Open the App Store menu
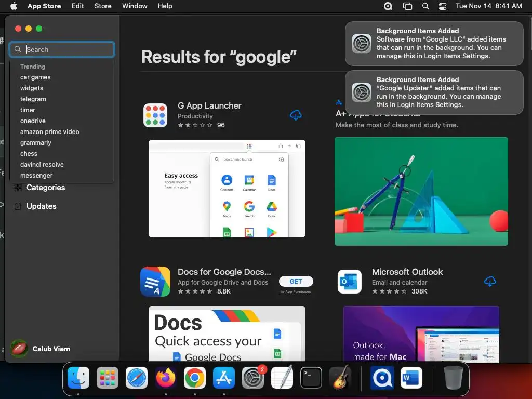This screenshot has width=532, height=399. pos(44,6)
